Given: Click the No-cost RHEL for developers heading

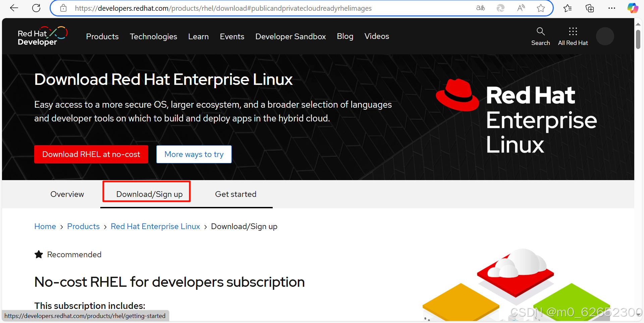Looking at the screenshot, I should 169,282.
